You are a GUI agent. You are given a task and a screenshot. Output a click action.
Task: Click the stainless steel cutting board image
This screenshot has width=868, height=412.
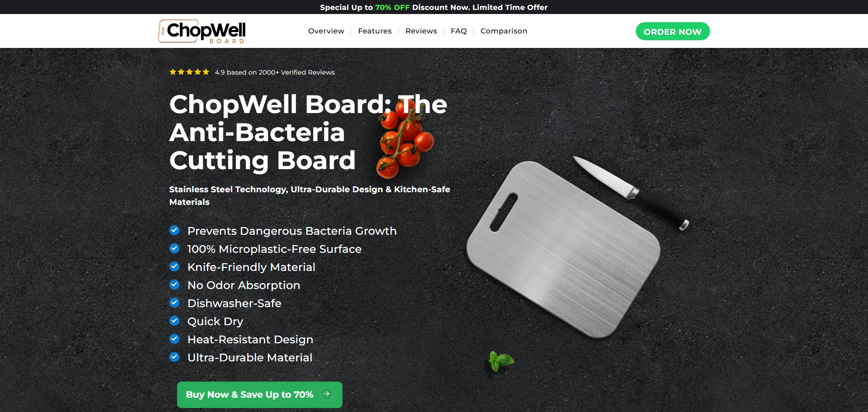click(563, 249)
